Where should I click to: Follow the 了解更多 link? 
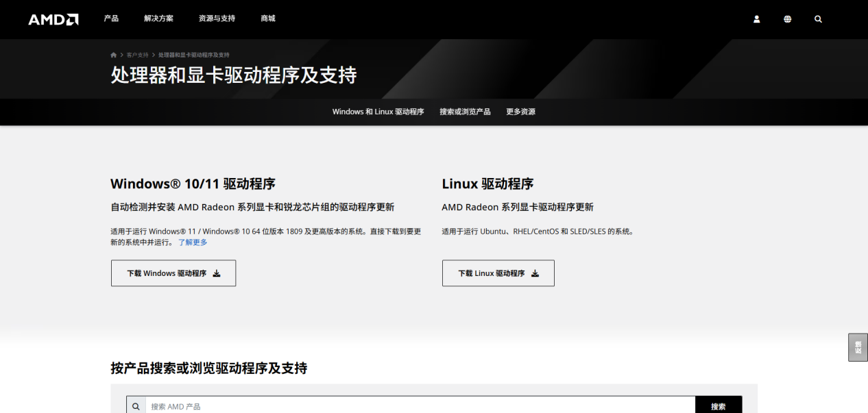[193, 242]
